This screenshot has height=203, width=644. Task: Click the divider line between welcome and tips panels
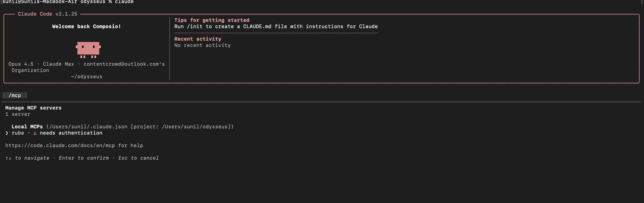[x=169, y=47]
